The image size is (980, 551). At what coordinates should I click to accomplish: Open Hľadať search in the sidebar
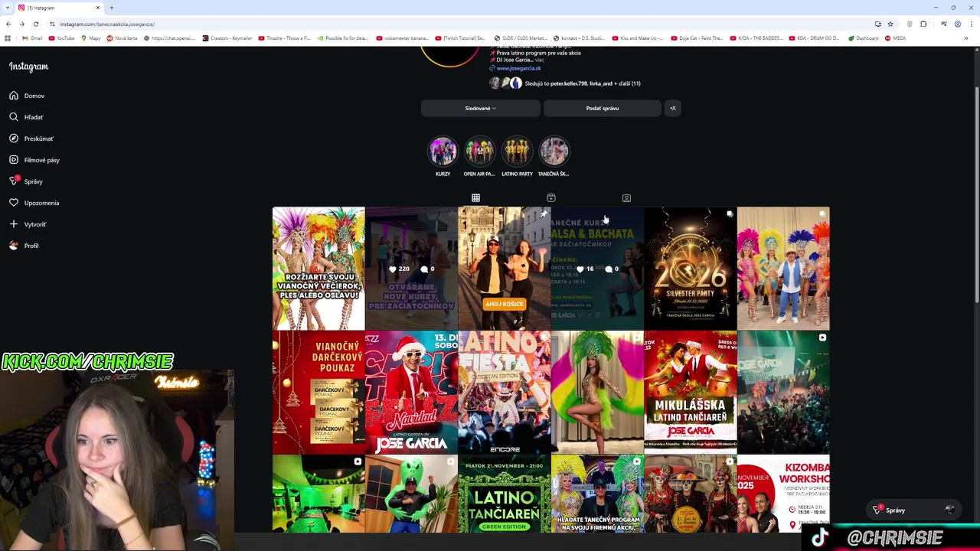[27, 117]
